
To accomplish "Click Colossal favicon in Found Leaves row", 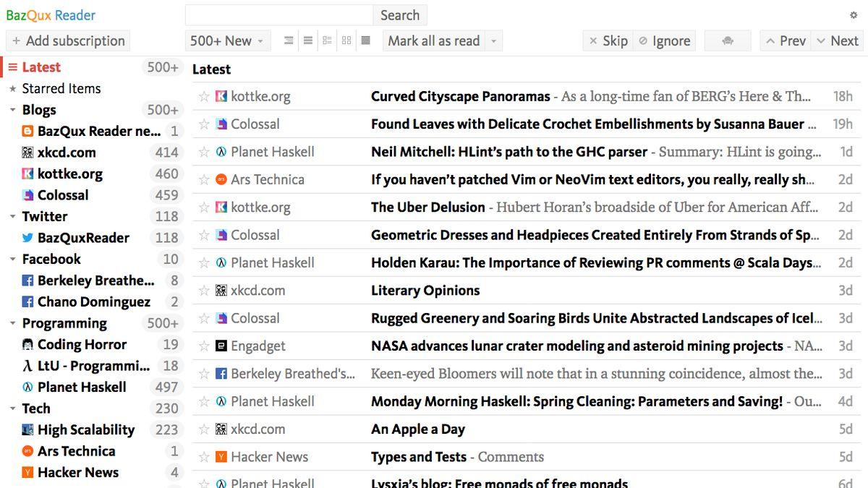I will (221, 124).
